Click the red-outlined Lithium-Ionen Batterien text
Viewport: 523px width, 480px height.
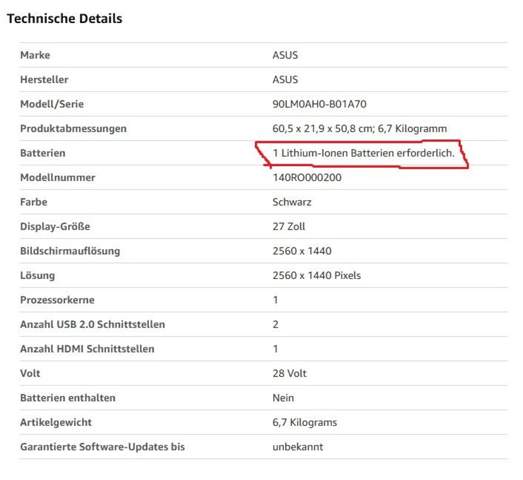click(364, 153)
